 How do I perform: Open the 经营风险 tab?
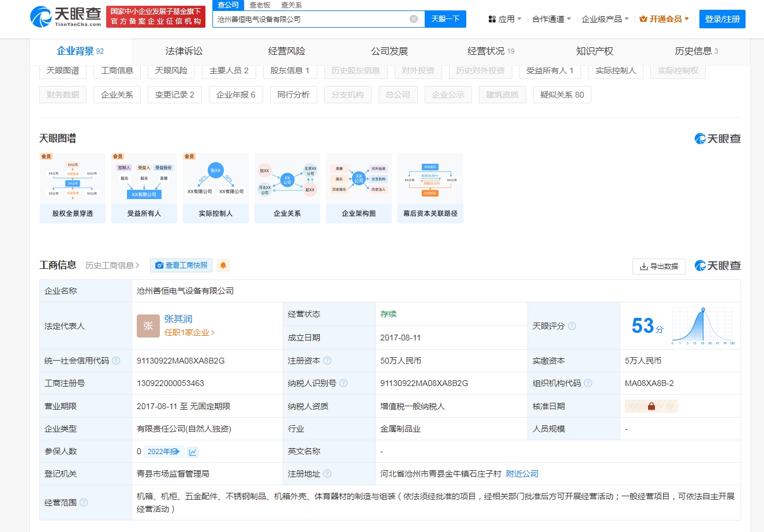point(287,51)
